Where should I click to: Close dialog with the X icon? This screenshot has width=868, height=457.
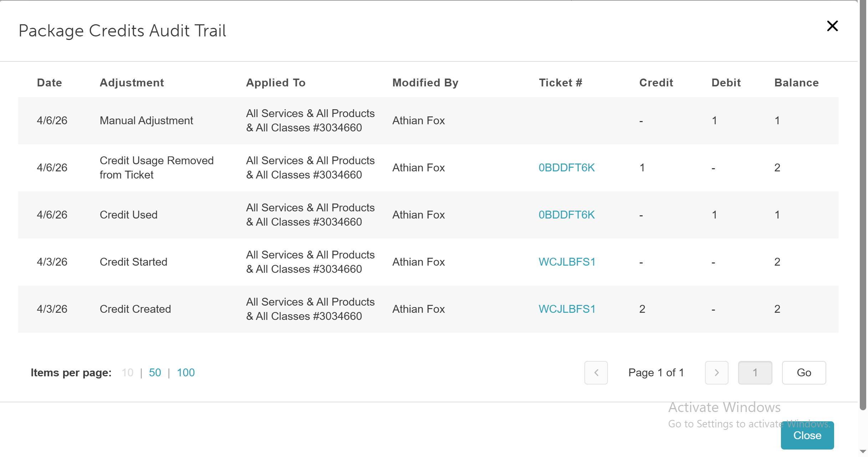(x=832, y=26)
